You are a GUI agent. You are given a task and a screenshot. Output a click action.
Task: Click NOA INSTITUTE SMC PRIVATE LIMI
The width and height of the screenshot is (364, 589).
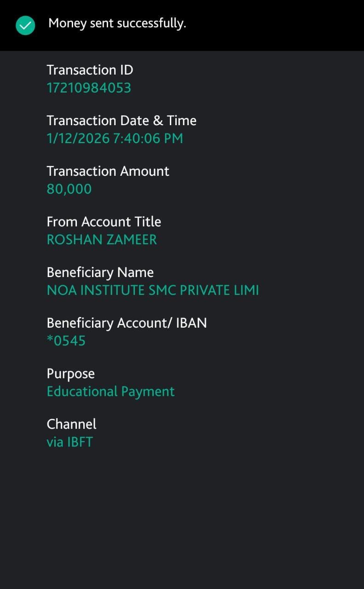(x=153, y=290)
